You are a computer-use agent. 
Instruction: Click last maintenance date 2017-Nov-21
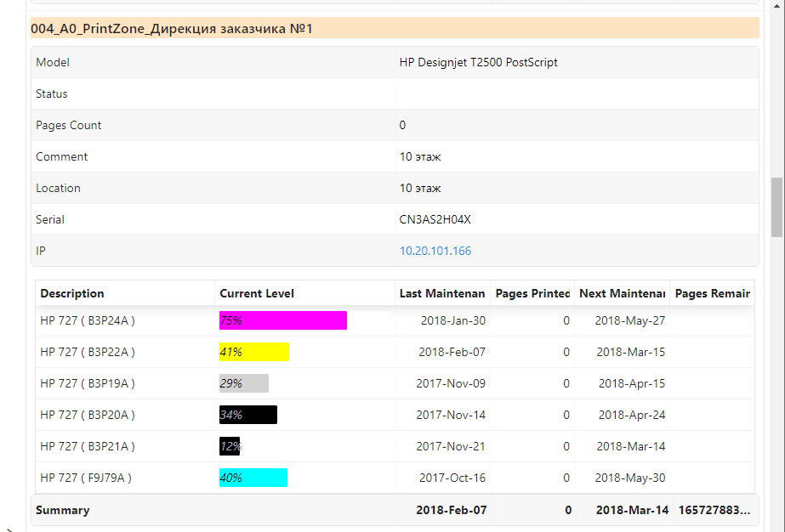451,446
